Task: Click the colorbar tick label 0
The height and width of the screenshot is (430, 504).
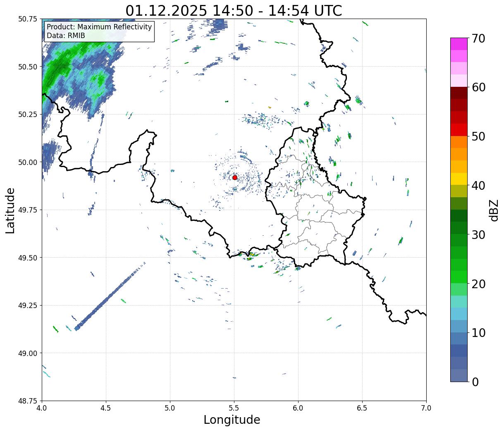Action: pos(475,382)
